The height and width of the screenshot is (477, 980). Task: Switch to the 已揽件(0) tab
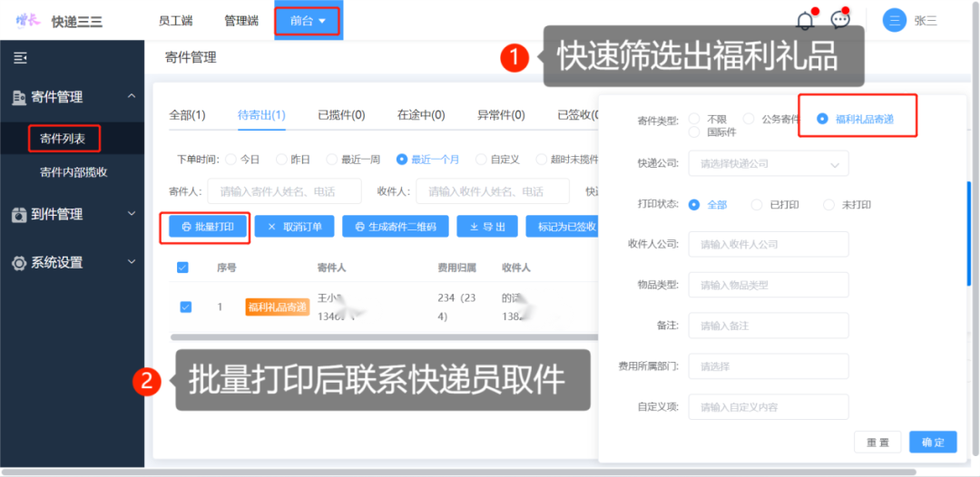(x=341, y=115)
